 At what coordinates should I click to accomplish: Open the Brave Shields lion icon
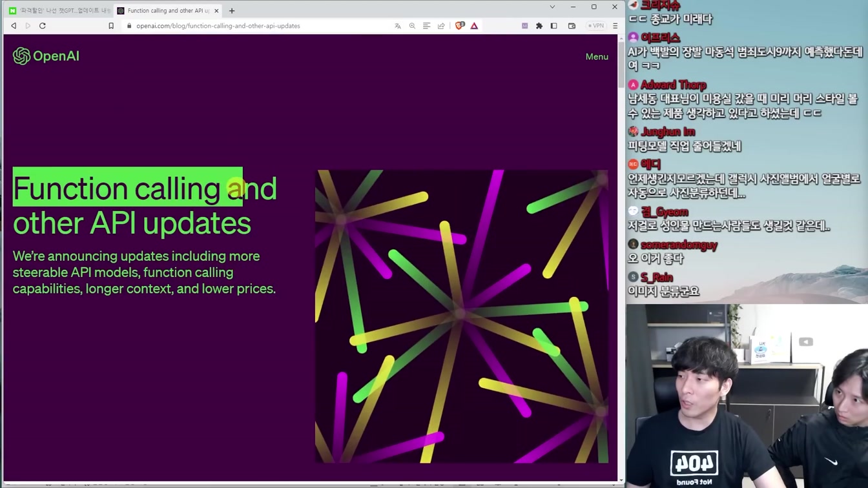[x=460, y=26]
